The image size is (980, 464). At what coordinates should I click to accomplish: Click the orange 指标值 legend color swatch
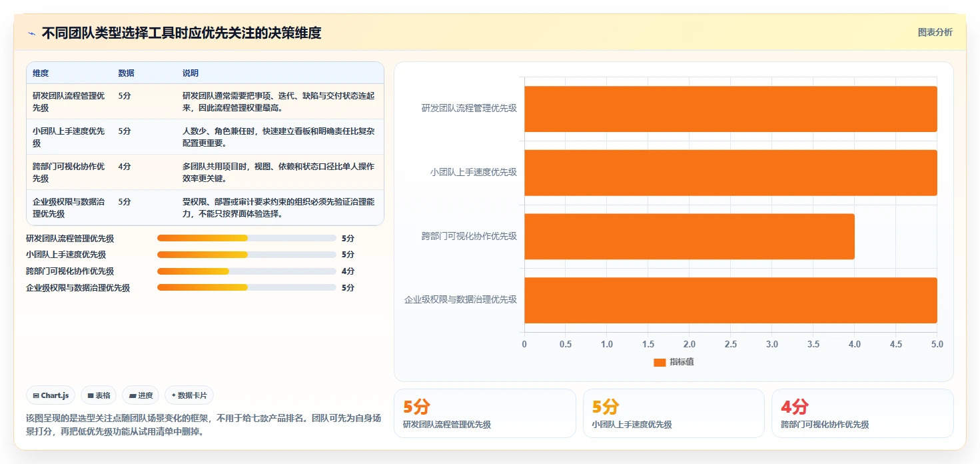pyautogui.click(x=660, y=363)
